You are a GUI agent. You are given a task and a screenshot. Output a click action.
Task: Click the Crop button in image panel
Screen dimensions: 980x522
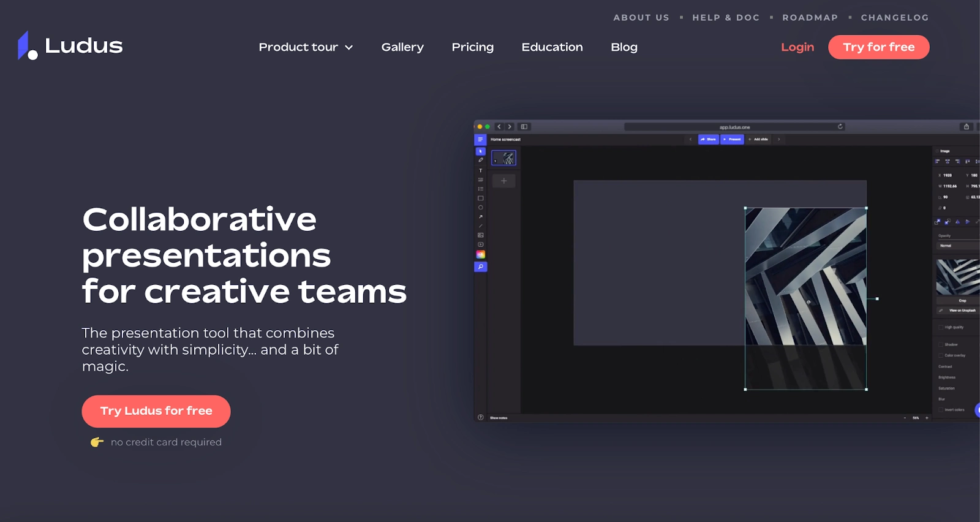tap(958, 301)
